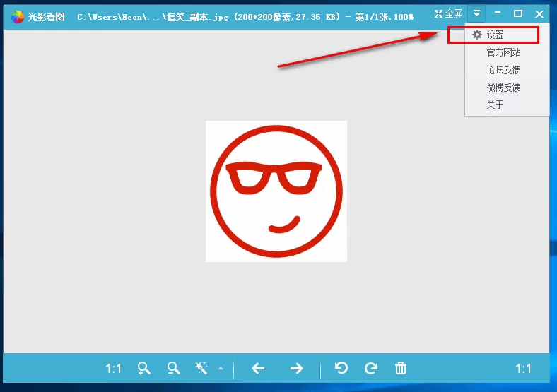This screenshot has width=557, height=392.
Task: Go to the previous image with left arrow
Action: point(258,369)
